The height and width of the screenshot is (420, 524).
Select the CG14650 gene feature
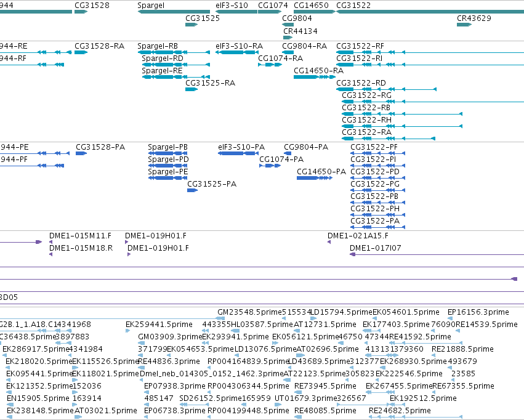click(x=315, y=12)
